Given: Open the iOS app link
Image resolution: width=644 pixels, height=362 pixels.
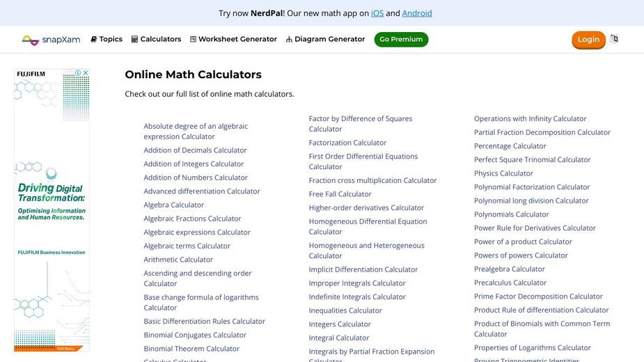Looking at the screenshot, I should (x=377, y=13).
